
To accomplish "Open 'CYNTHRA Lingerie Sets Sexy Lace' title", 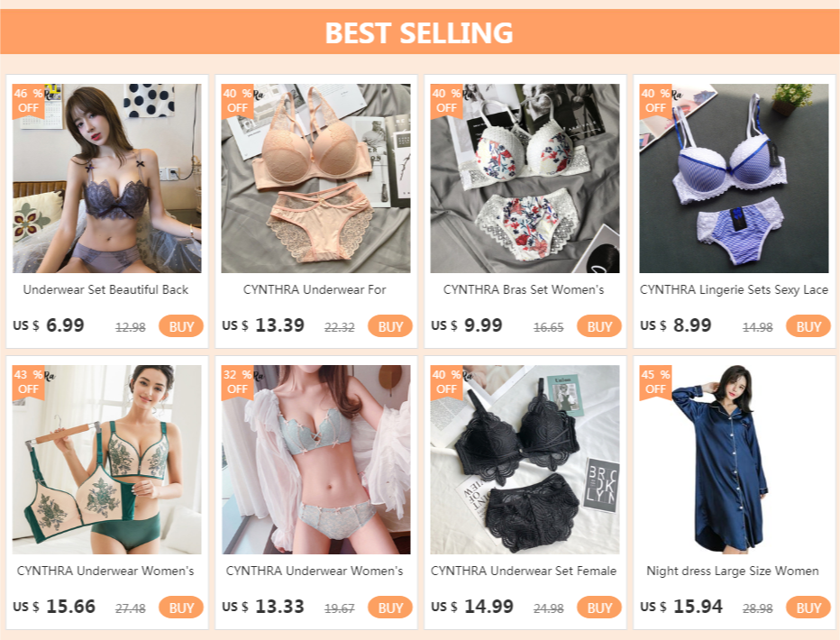I will pyautogui.click(x=734, y=289).
